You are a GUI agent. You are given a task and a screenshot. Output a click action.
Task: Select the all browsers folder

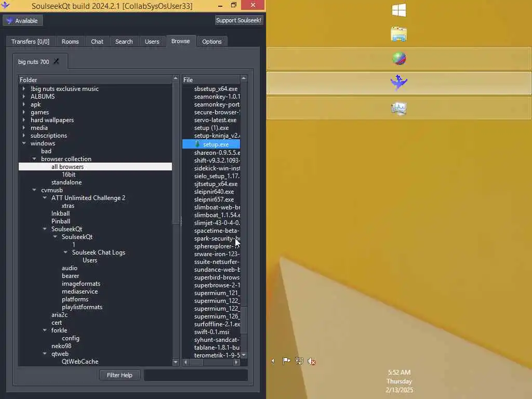pyautogui.click(x=96, y=167)
